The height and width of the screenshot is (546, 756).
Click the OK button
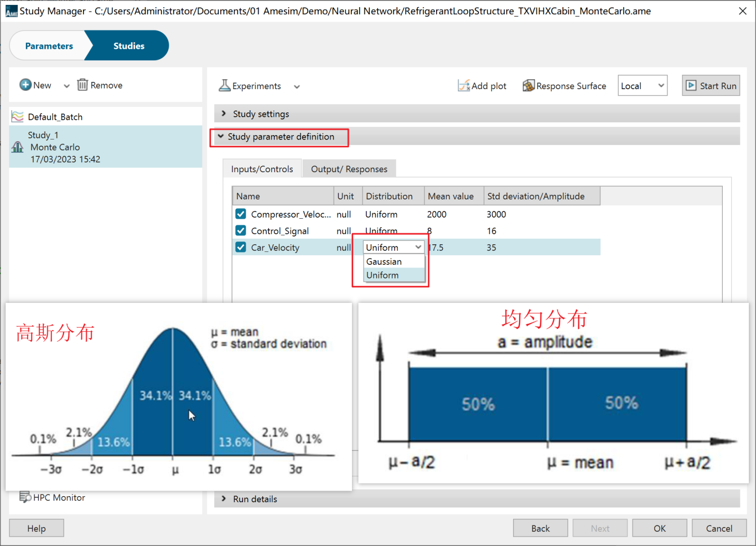click(x=660, y=528)
